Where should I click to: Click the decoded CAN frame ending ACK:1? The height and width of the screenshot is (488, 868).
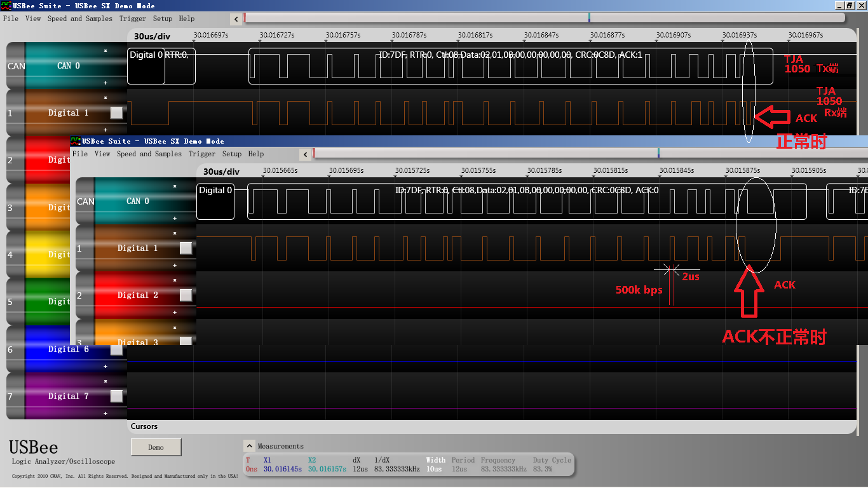511,66
